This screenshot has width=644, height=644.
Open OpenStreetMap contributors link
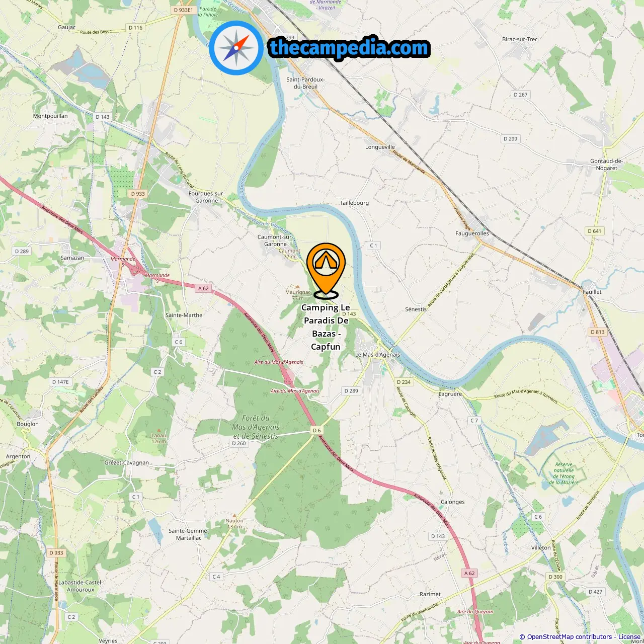coord(570,637)
